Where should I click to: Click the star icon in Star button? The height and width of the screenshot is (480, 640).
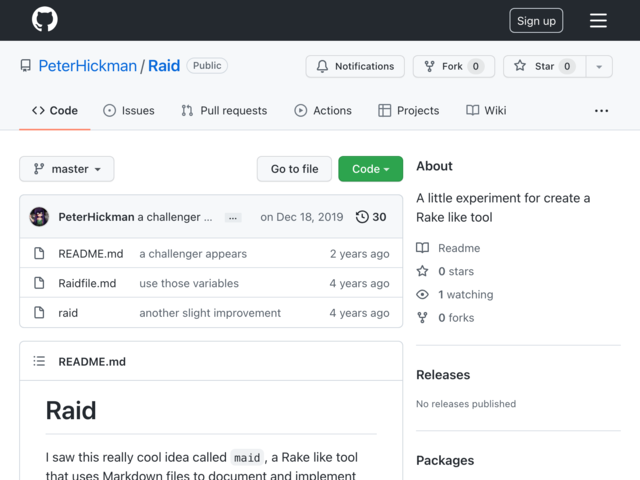[520, 66]
